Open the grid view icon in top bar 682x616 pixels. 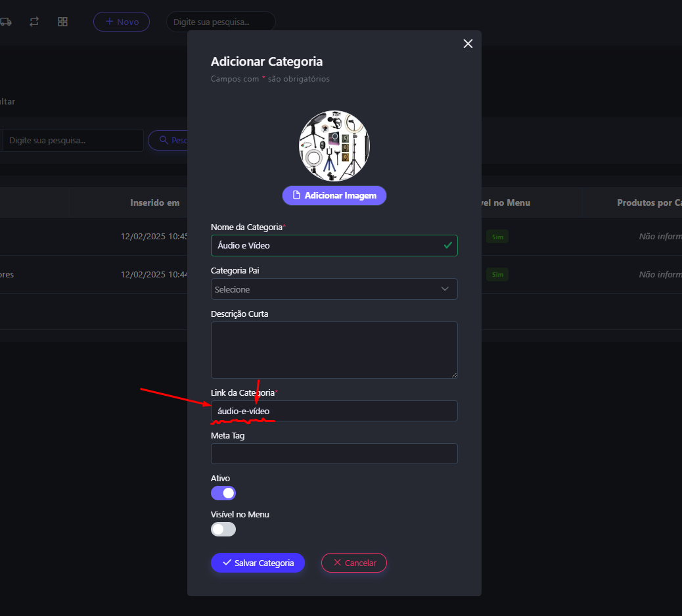tap(62, 22)
